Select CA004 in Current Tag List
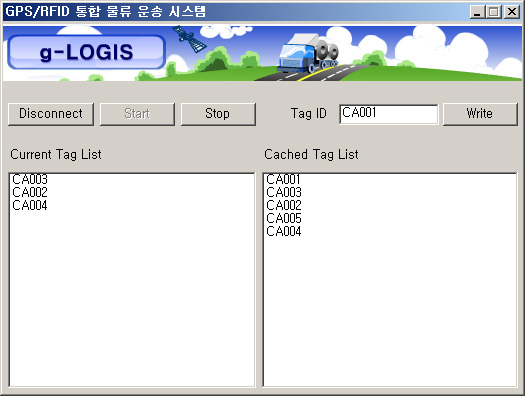Image resolution: width=525 pixels, height=396 pixels. [x=30, y=206]
